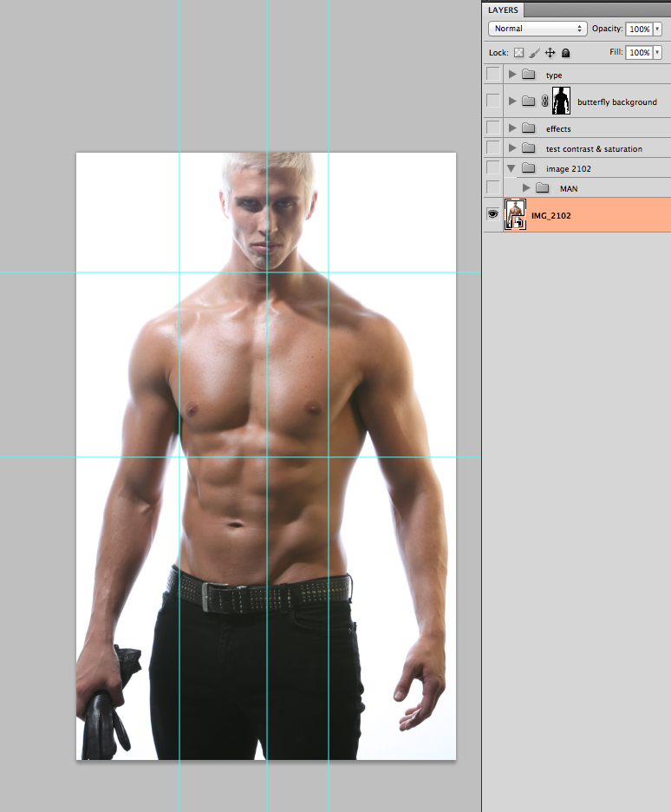Show the type group visibility

[x=493, y=74]
